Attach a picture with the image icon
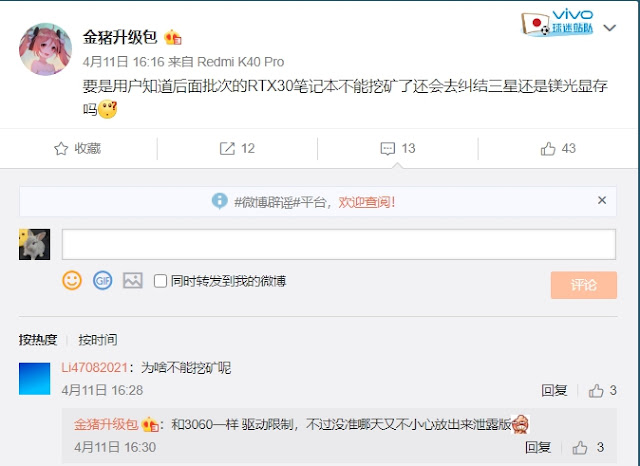This screenshot has height=466, width=640. [x=133, y=281]
